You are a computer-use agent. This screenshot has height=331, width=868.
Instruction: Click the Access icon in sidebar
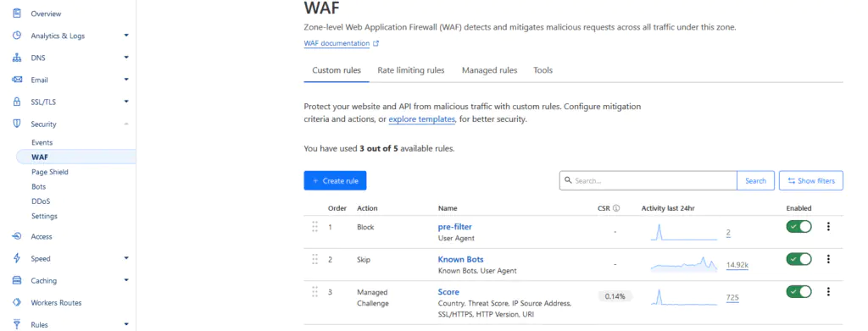click(x=17, y=236)
